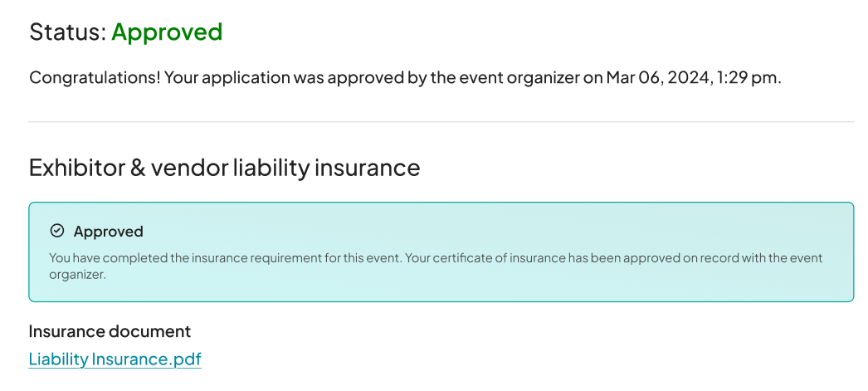Click the horizontal divider line below the status

[441, 122]
